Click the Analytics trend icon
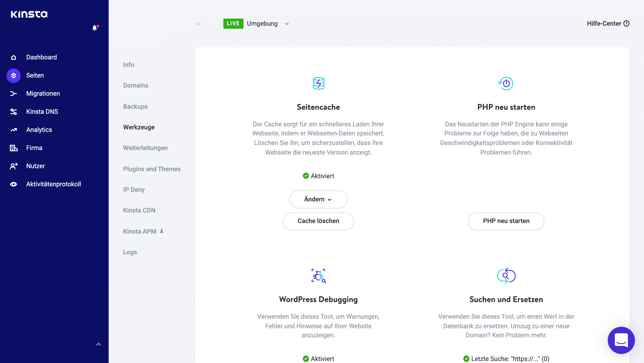The width and height of the screenshot is (644, 363). click(x=14, y=130)
